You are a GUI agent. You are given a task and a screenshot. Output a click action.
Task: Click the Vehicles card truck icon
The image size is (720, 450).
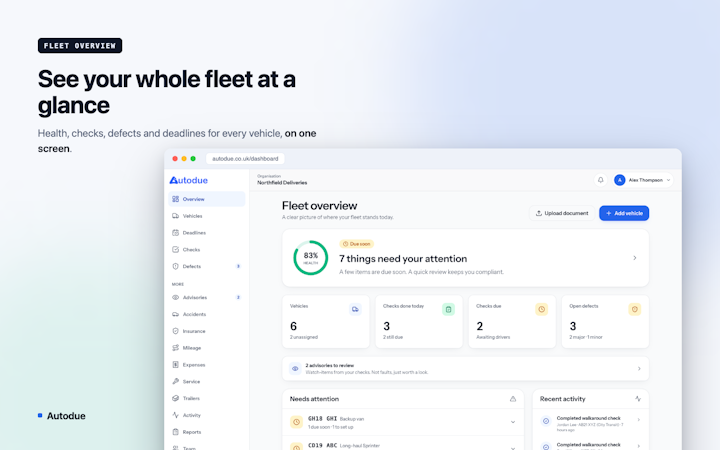[x=355, y=309]
